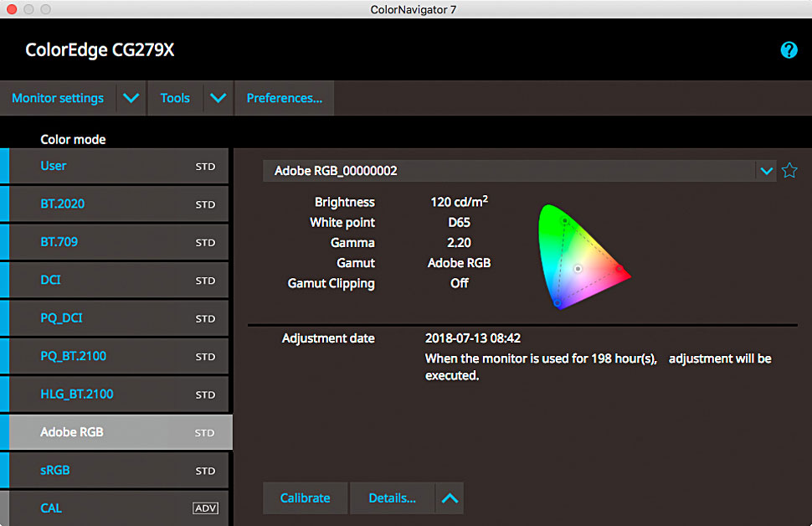The width and height of the screenshot is (812, 526).
Task: Click the D65 white point value
Action: (460, 222)
